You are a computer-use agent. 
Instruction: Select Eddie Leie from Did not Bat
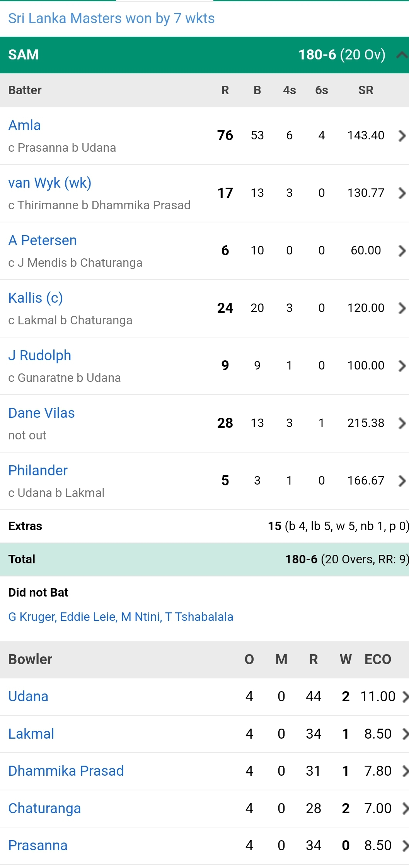(x=88, y=617)
